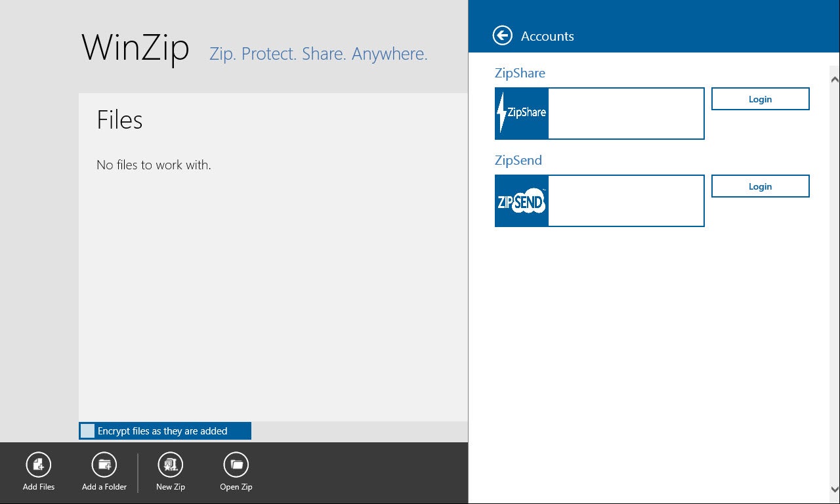Click the Accounts panel title
840x504 pixels.
tap(547, 36)
